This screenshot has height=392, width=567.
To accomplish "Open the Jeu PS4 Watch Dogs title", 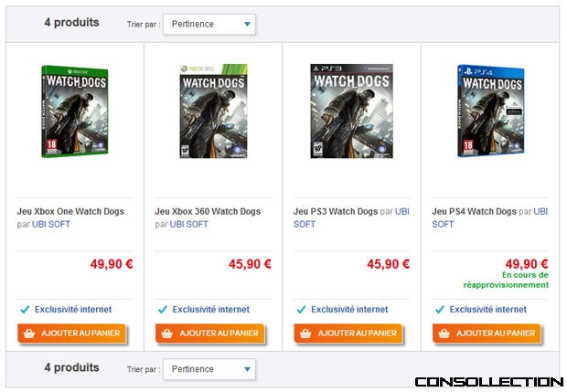I will (474, 211).
